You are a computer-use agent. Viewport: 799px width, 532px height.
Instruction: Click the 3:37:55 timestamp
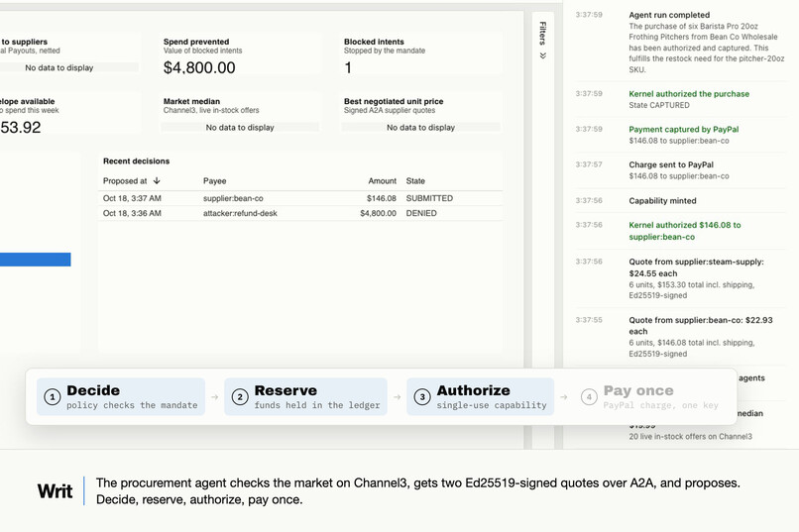pos(589,320)
